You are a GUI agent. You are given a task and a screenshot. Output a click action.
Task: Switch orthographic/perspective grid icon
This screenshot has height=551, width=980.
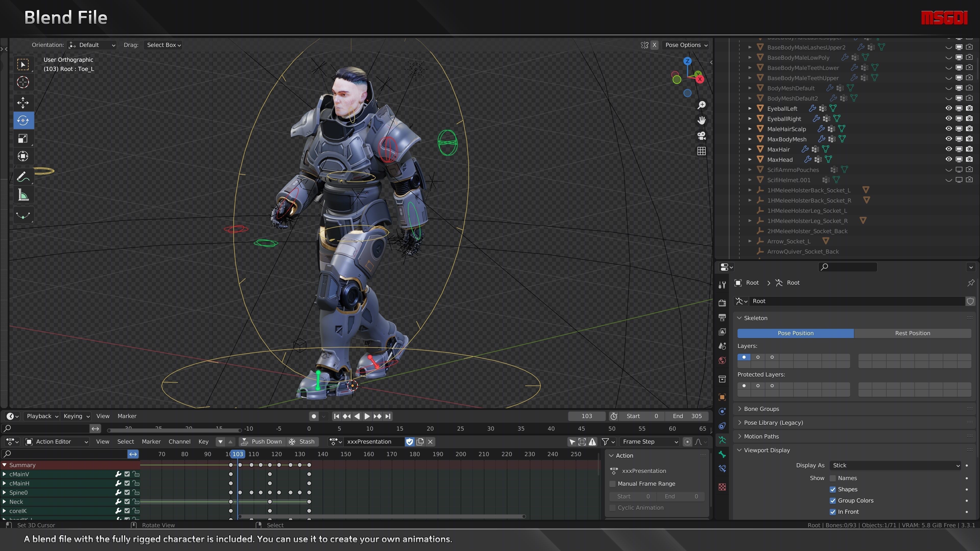click(x=702, y=151)
